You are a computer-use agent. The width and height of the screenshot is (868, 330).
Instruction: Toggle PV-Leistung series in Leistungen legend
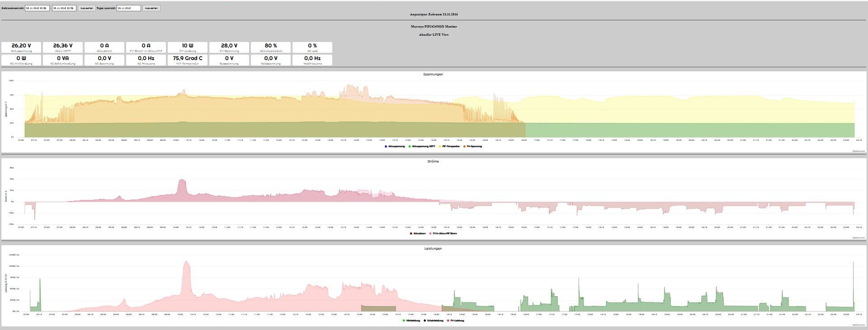[x=455, y=321]
